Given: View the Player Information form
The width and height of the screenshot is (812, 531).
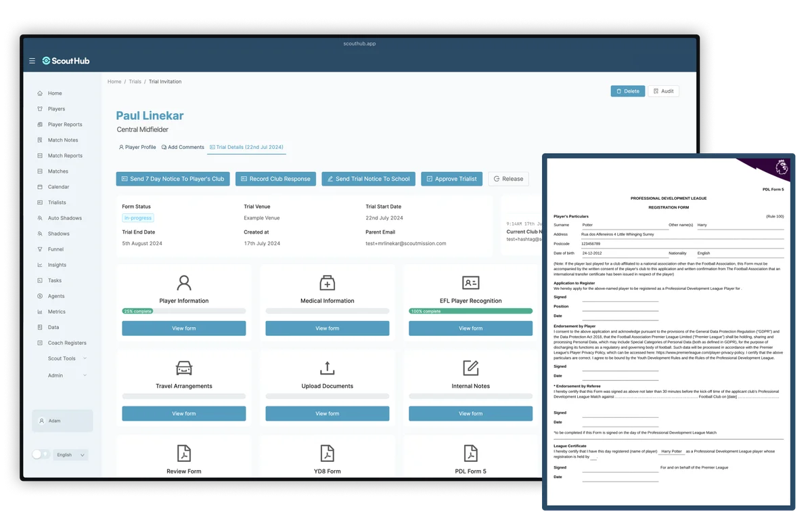Looking at the screenshot, I should (184, 328).
